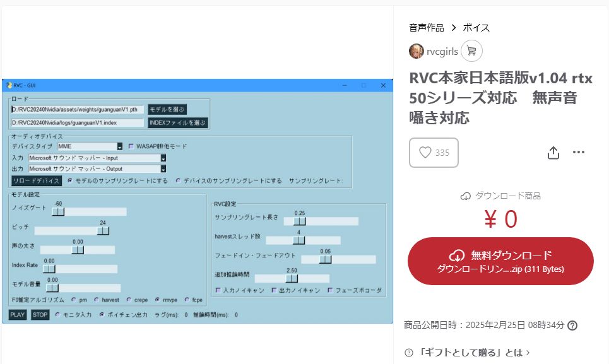Click the ノイズゲート slider handle
The image size is (609, 364).
coord(58,211)
